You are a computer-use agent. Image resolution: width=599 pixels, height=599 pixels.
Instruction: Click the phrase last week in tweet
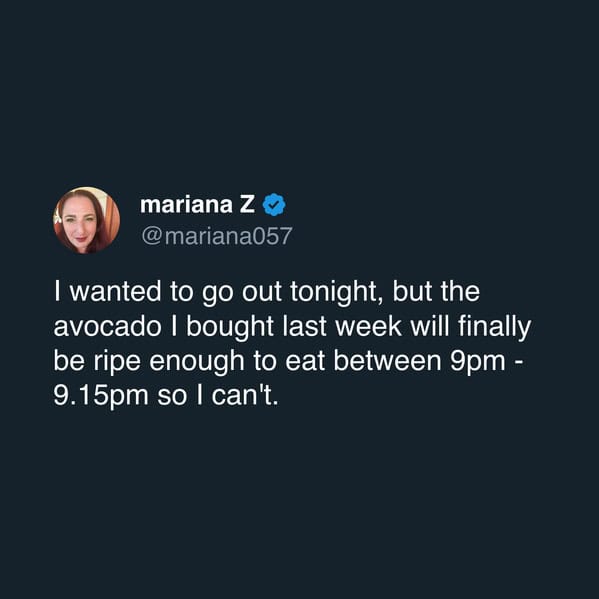342,326
